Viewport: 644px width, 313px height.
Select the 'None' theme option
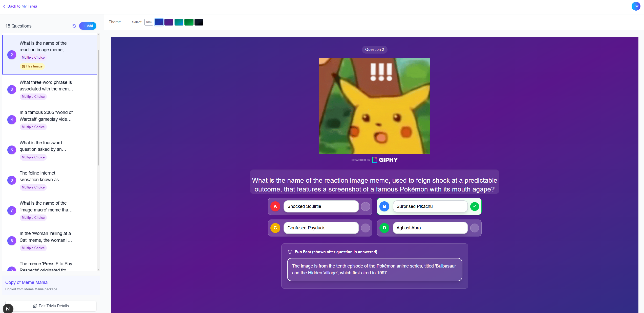click(149, 22)
